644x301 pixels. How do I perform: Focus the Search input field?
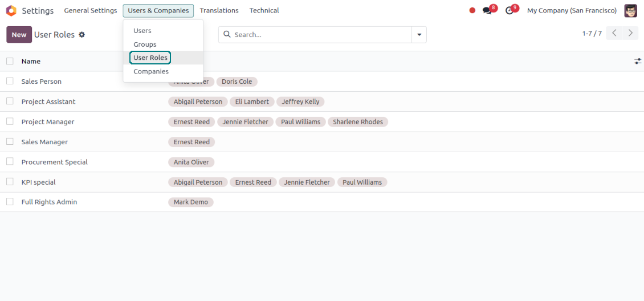click(x=319, y=35)
